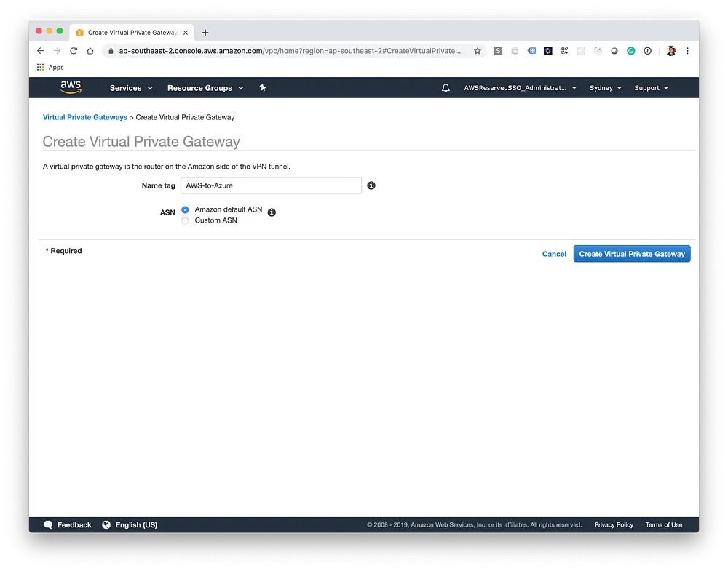Select the Create Virtual Private Gateway browser tab
The height and width of the screenshot is (571, 728).
132,33
